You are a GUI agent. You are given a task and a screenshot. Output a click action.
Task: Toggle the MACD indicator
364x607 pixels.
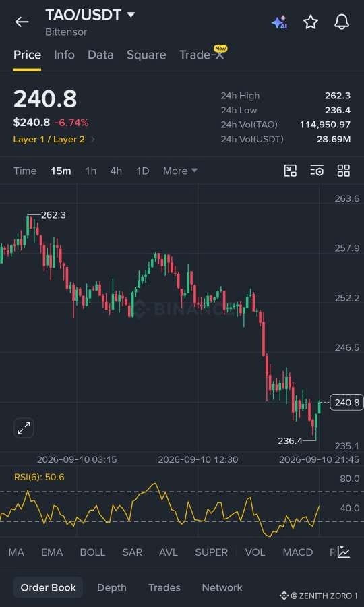pyautogui.click(x=298, y=552)
